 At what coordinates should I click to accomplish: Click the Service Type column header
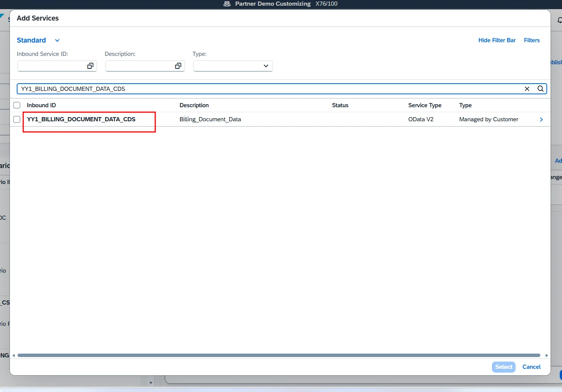(425, 105)
